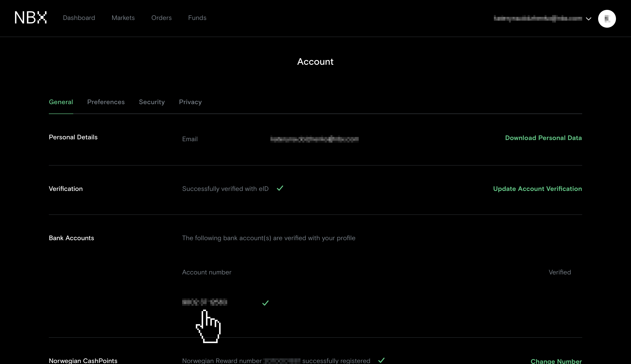Open Dashboard in top navigation
Viewport: 631px width, 364px height.
coord(79,18)
